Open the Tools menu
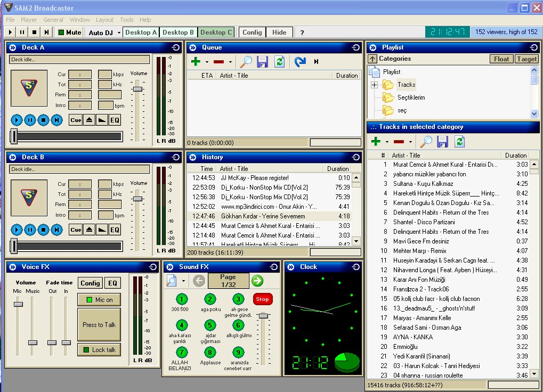543x392 pixels. coord(127,20)
